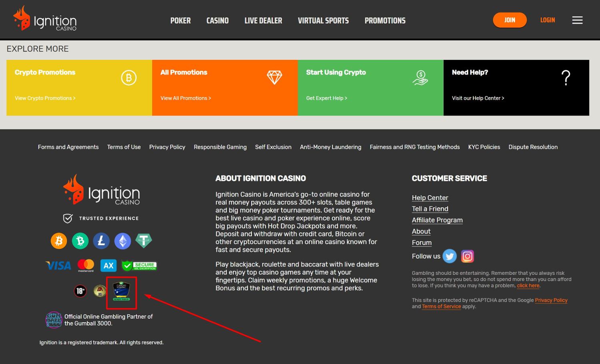Click the Bitcoin icon in the footer
The image size is (600, 364).
59,241
